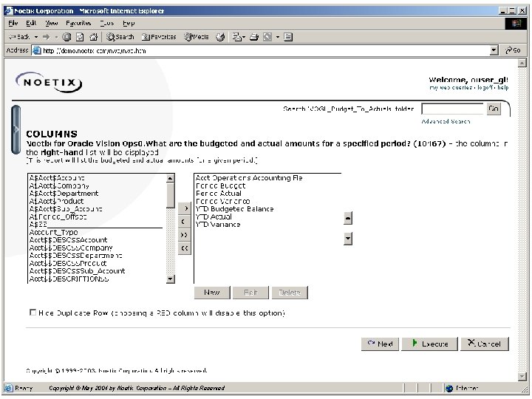Open the Advanced Search link
Image resolution: width=532 pixels, height=399 pixels.
click(446, 121)
